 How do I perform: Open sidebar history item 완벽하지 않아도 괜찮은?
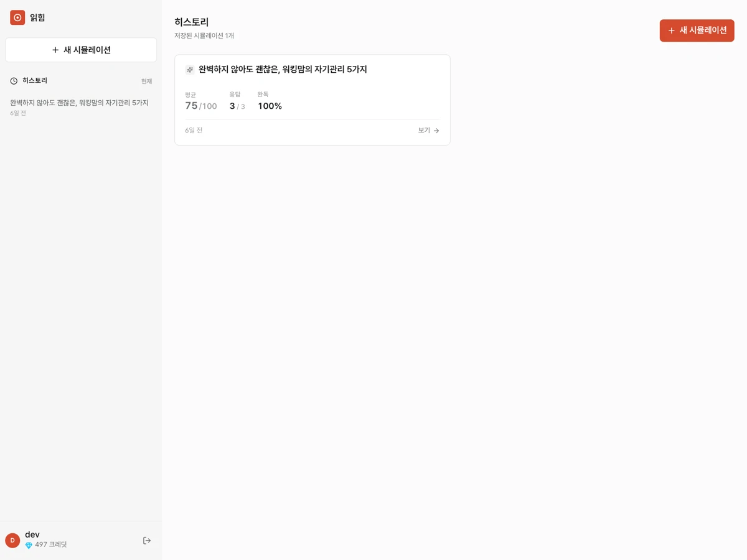(80, 107)
